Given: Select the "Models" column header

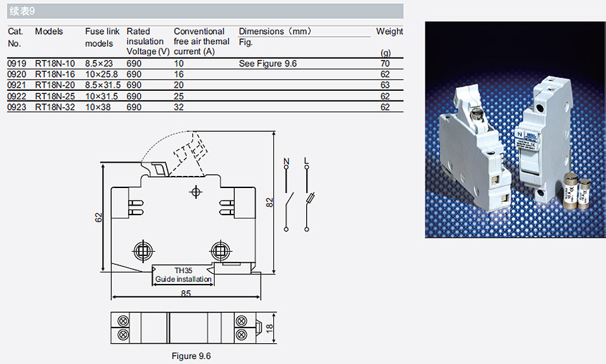Looking at the screenshot, I should [49, 32].
